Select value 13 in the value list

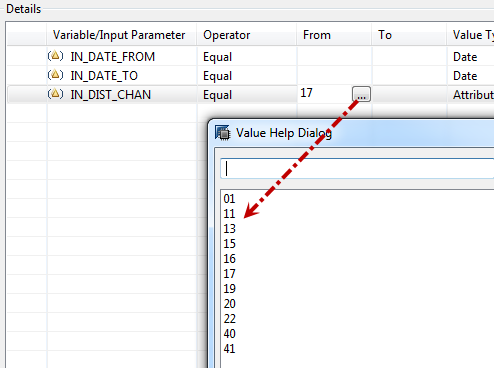click(x=229, y=229)
